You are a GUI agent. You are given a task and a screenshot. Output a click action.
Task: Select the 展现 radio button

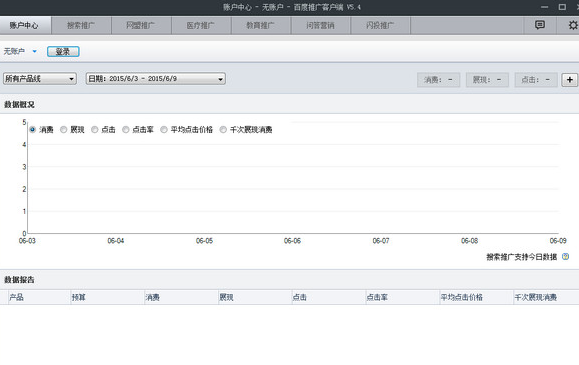[64, 130]
